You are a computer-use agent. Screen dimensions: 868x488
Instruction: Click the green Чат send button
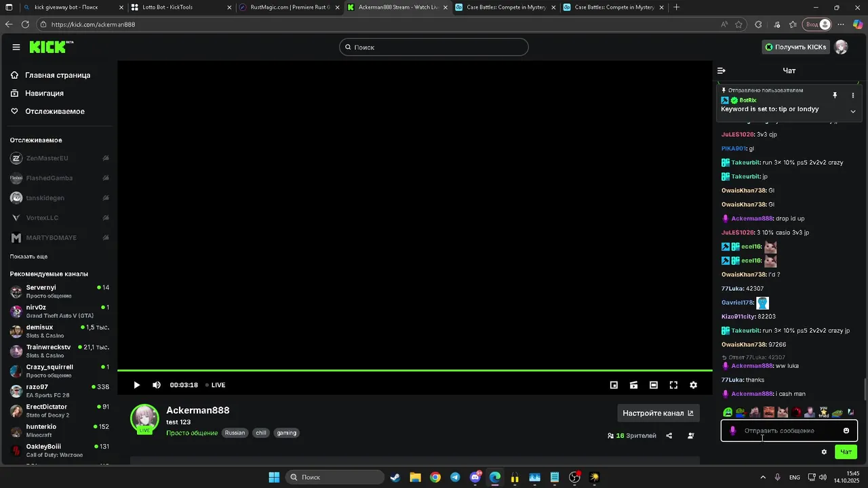pos(846,452)
